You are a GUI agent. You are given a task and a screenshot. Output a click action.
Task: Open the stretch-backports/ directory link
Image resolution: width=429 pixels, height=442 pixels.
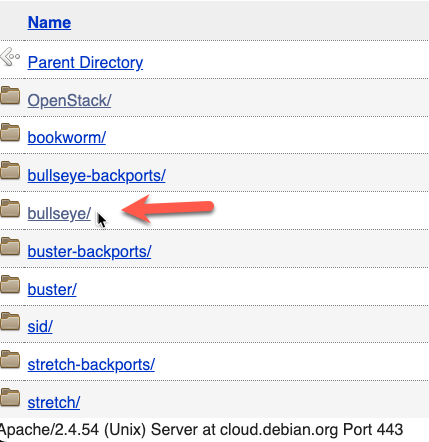(x=91, y=365)
